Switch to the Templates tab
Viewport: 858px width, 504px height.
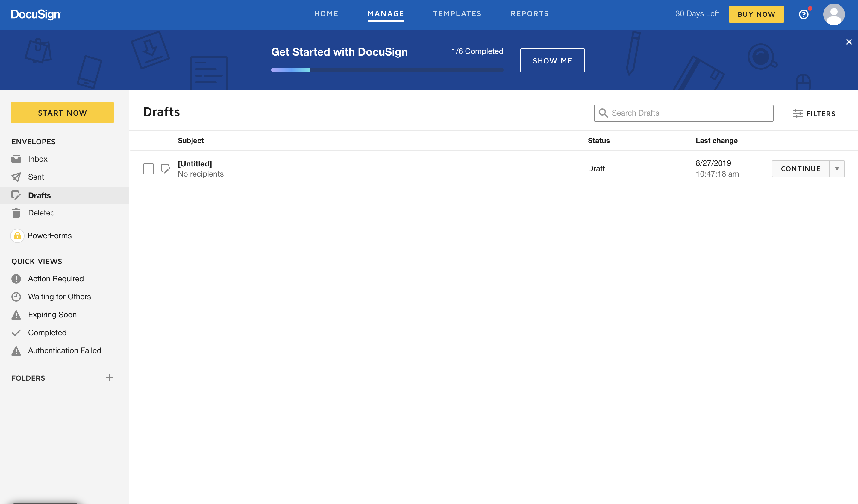pyautogui.click(x=457, y=13)
